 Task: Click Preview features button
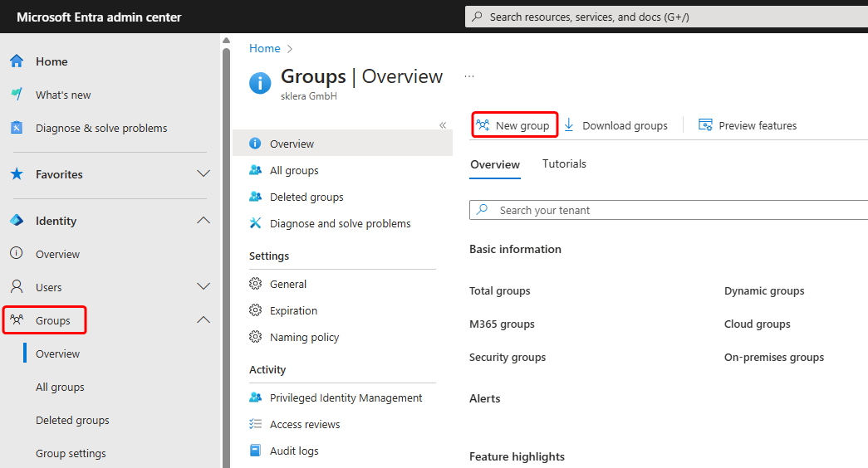pos(748,125)
